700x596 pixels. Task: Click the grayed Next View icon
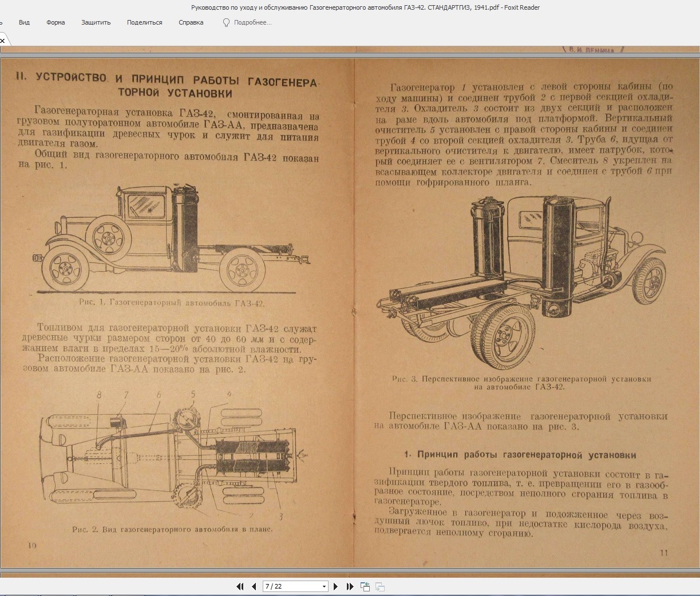379,586
